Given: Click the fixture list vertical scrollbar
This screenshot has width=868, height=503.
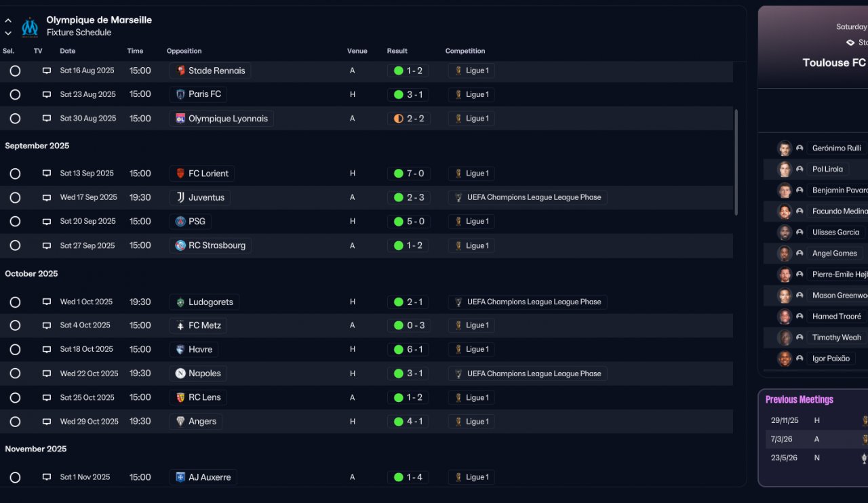Looking at the screenshot, I should [736, 163].
